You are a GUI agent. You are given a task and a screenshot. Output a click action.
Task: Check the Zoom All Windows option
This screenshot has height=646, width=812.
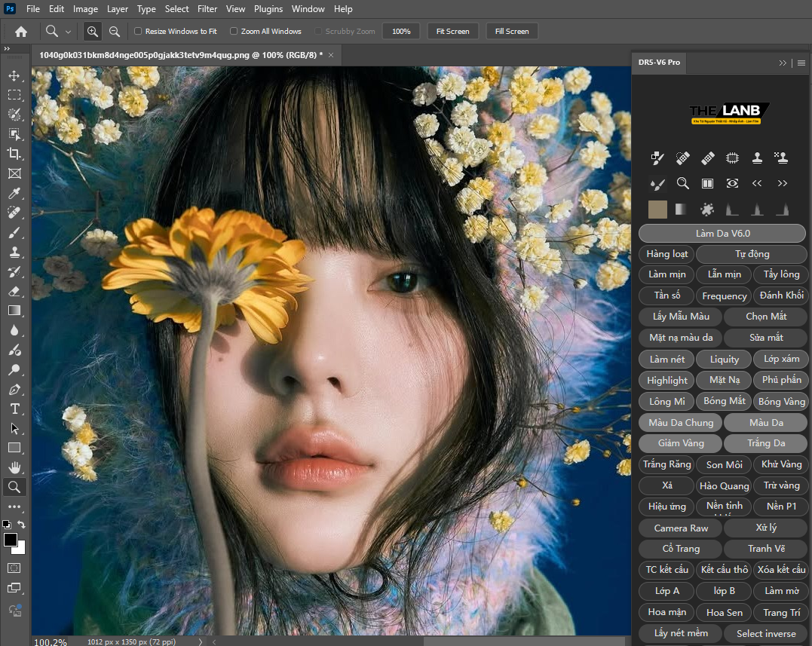tap(234, 31)
